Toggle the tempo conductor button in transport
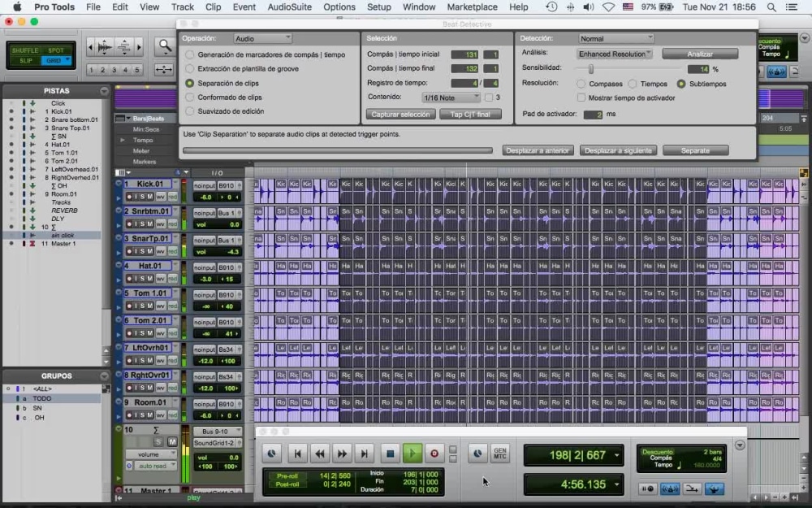The image size is (812, 508). coord(714,488)
